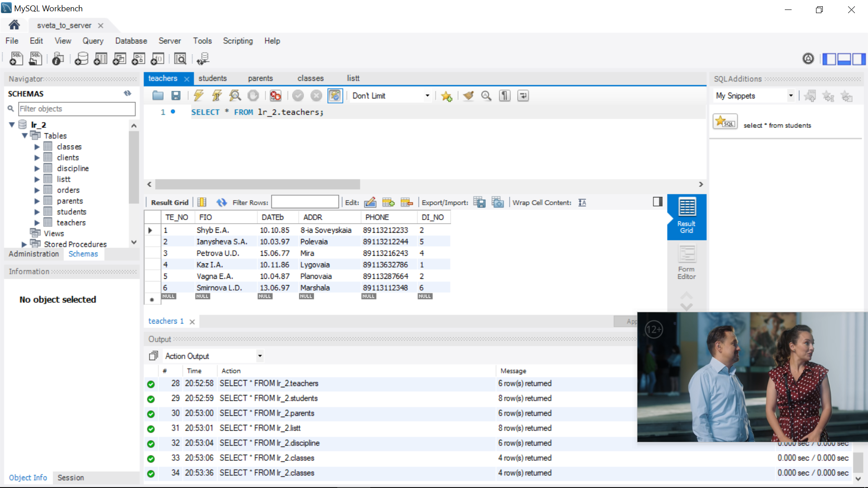Viewport: 868px width, 488px height.
Task: Open the SQL file folder icon
Action: [158, 95]
